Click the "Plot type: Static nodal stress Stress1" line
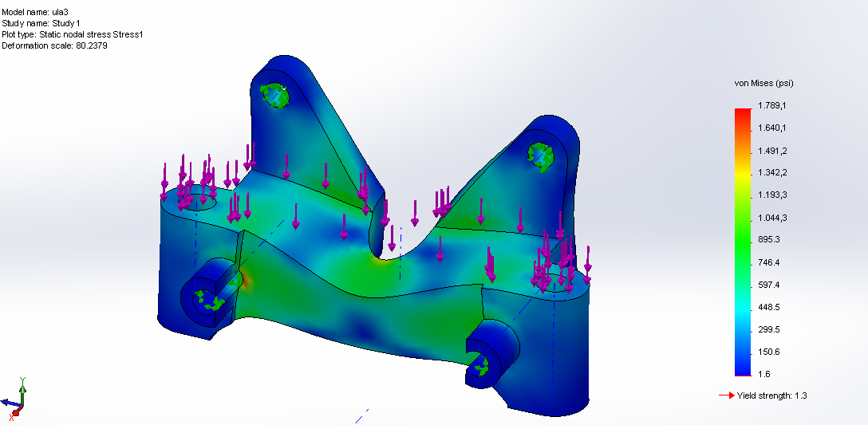This screenshot has width=868, height=425. pos(73,34)
